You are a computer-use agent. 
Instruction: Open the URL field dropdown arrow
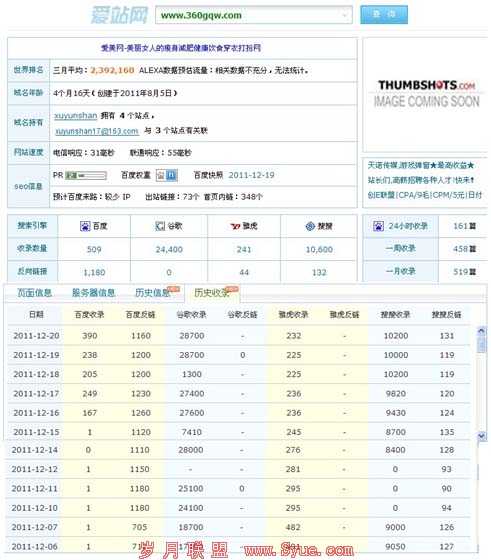345,15
